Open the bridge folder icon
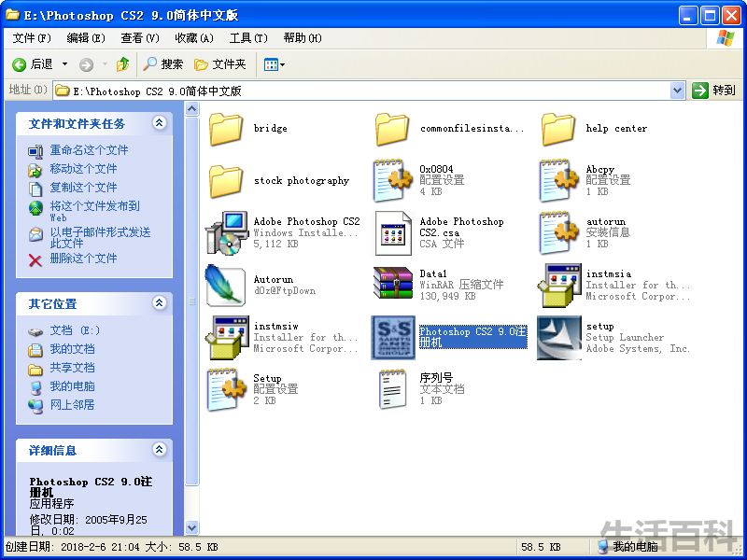Viewport: 747px width, 560px height. pyautogui.click(x=226, y=129)
